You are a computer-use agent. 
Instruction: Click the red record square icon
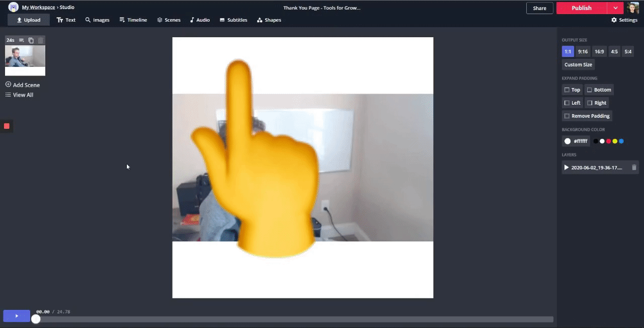[7, 126]
